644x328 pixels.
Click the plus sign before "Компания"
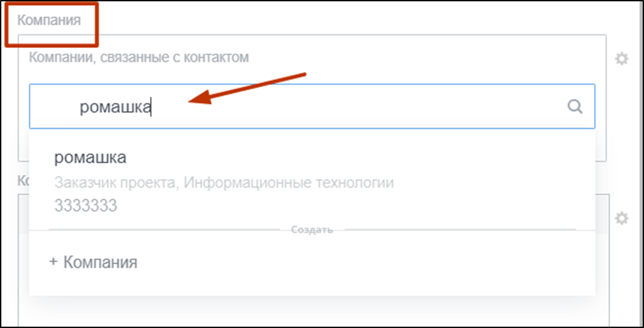point(53,262)
